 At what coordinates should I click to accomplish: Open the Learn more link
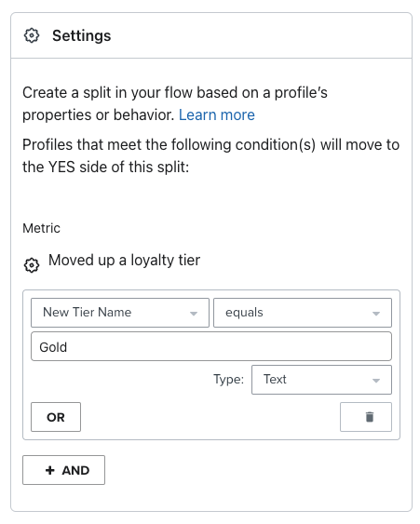point(217,114)
